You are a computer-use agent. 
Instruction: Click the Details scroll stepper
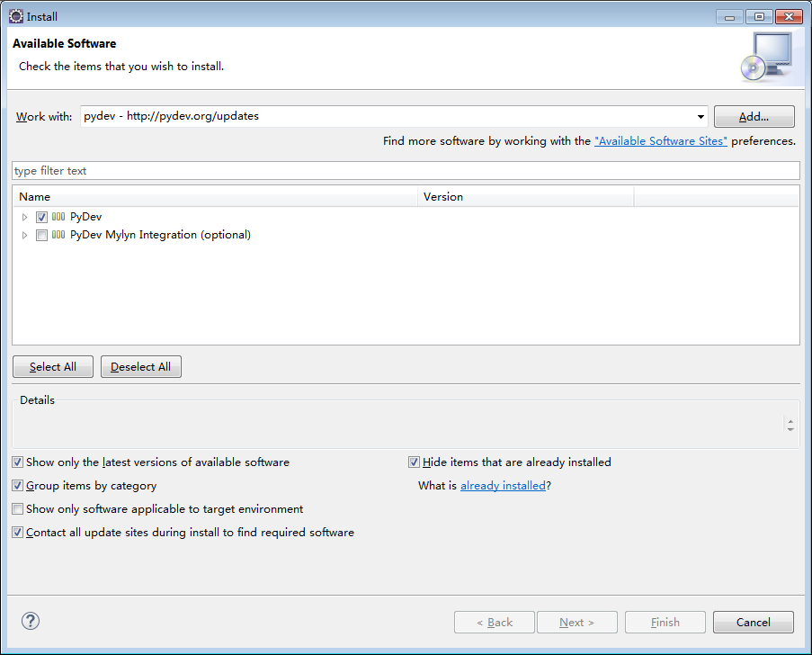tap(790, 426)
